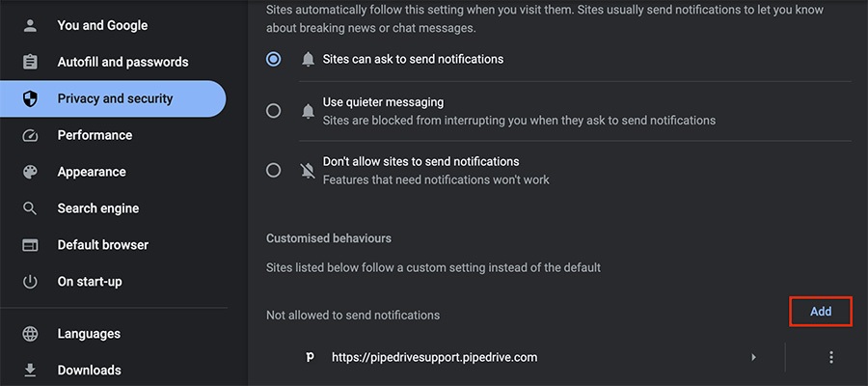Click Add button for blocked notifications
This screenshot has height=386, width=868.
click(x=821, y=312)
